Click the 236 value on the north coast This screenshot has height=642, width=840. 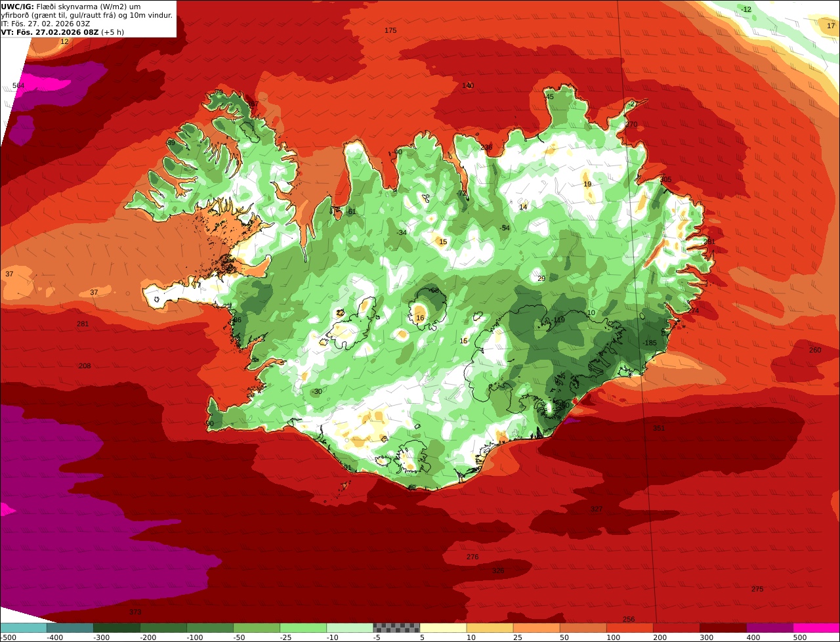coord(486,148)
